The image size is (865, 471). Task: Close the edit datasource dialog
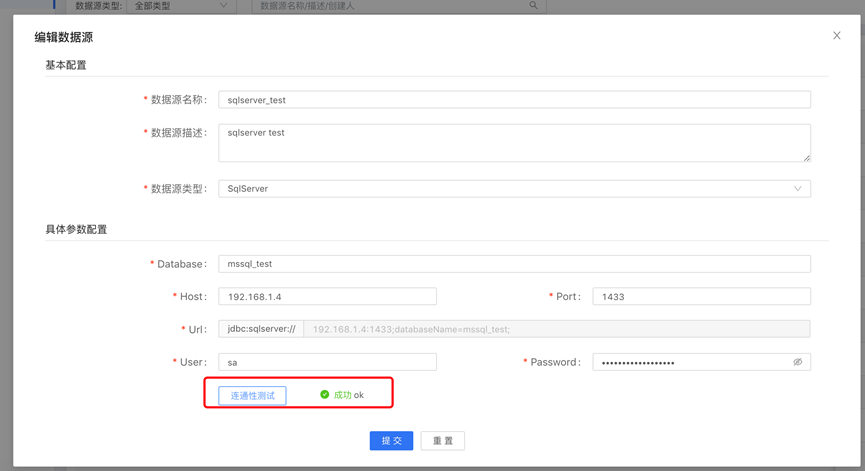pyautogui.click(x=837, y=36)
